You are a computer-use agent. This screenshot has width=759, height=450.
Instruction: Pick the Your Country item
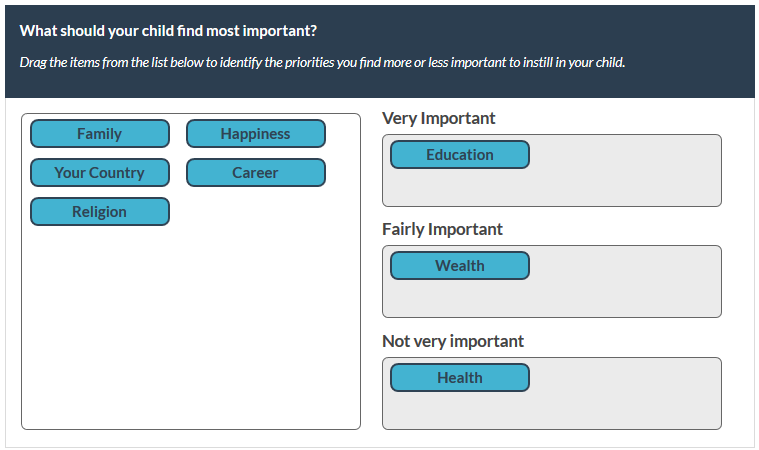coord(100,173)
